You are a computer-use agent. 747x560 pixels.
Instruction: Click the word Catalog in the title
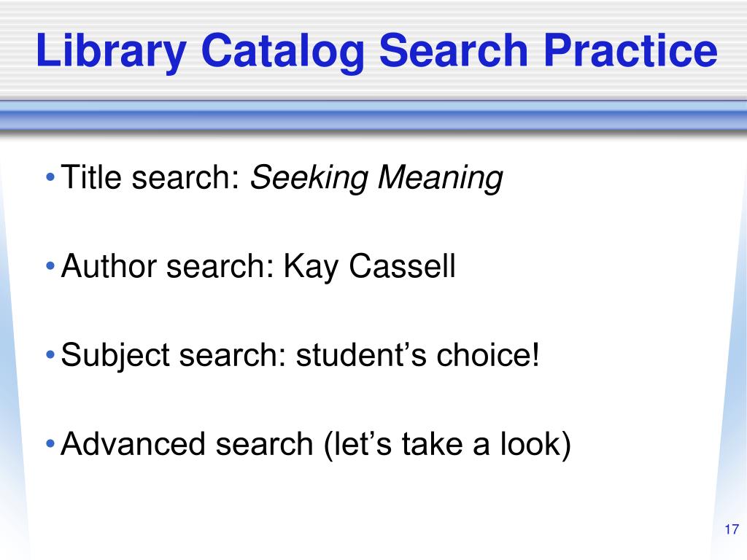(284, 52)
